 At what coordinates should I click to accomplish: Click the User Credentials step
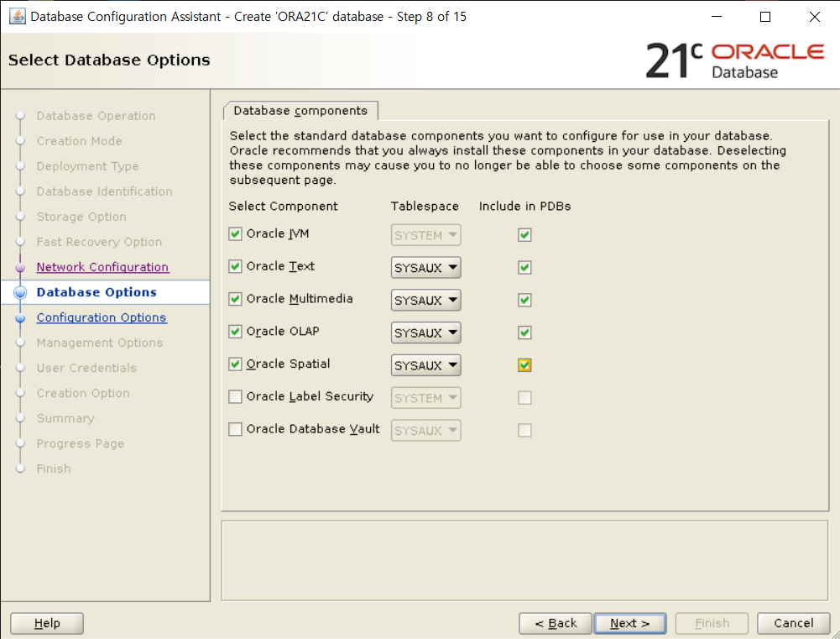(86, 368)
